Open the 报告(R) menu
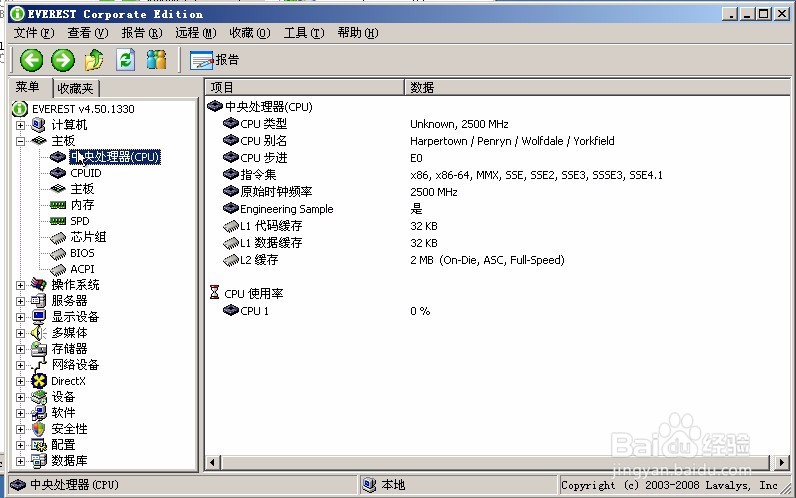 click(142, 33)
